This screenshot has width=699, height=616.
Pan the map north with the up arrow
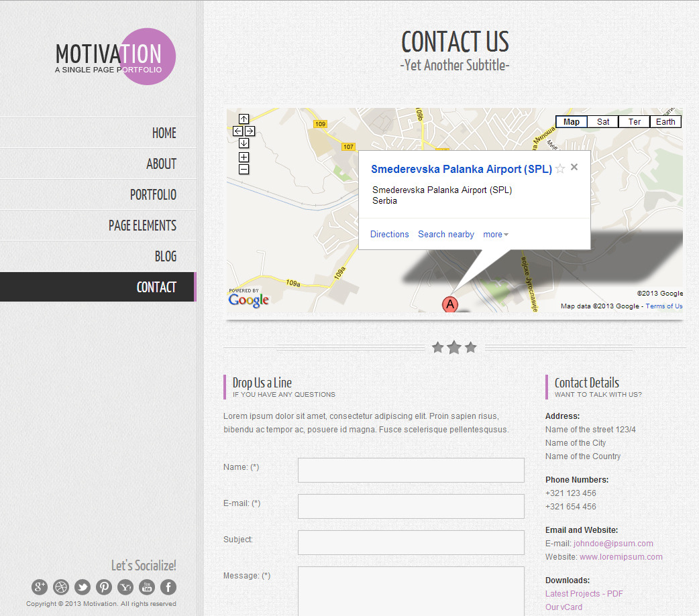click(244, 119)
